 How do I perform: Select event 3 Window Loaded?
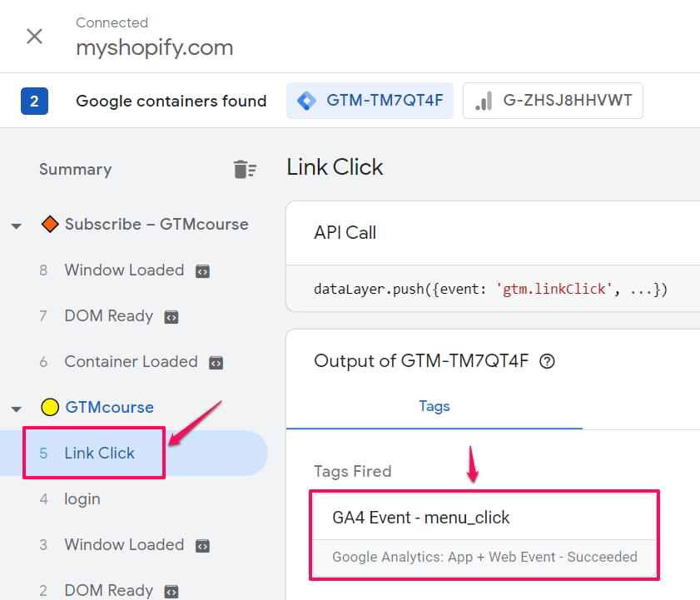coord(124,544)
